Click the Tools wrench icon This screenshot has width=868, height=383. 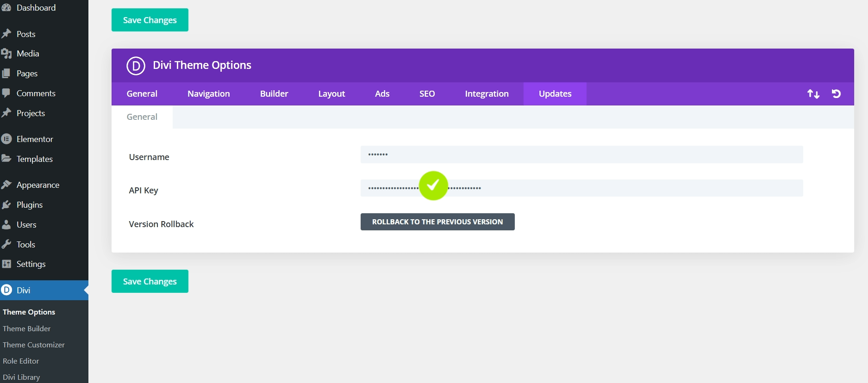coord(6,244)
